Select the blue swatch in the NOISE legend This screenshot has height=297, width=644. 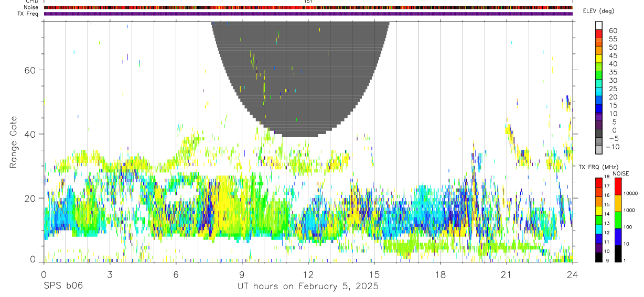click(x=617, y=237)
